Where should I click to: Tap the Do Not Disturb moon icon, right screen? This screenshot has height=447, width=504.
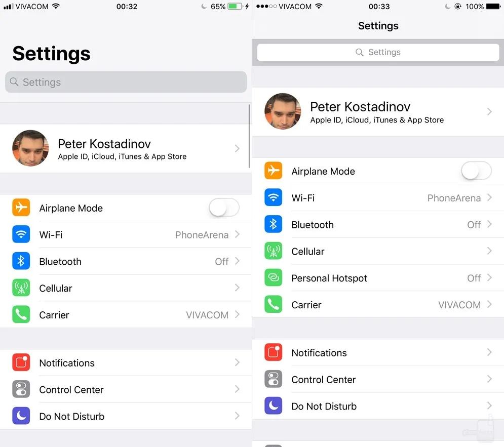click(x=273, y=405)
